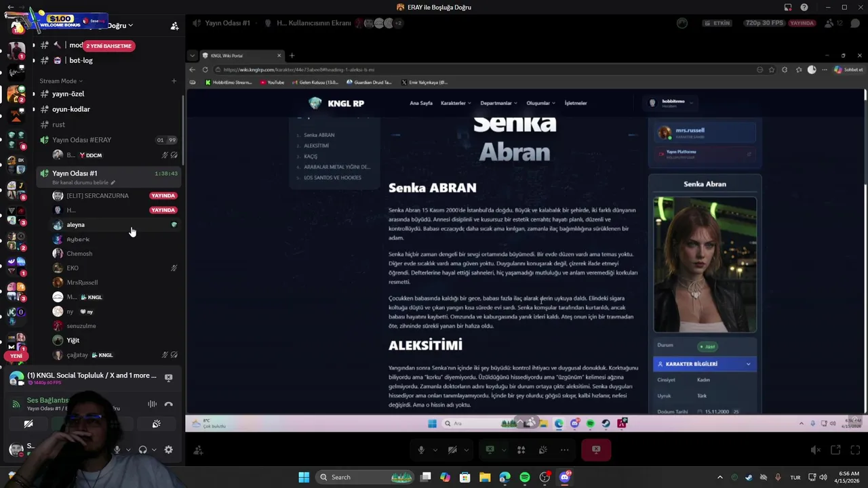Click the 2 YENİ BAHSETME mentions pill

click(108, 46)
